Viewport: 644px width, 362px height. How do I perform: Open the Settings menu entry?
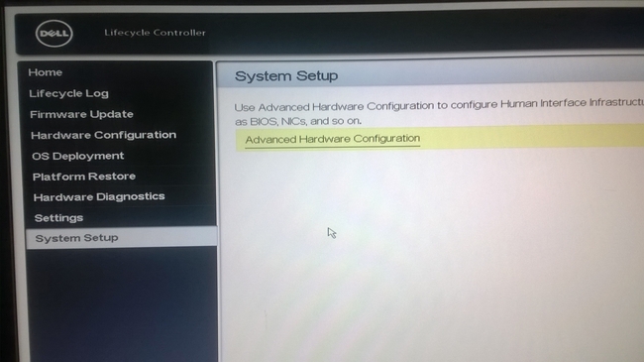(x=58, y=218)
